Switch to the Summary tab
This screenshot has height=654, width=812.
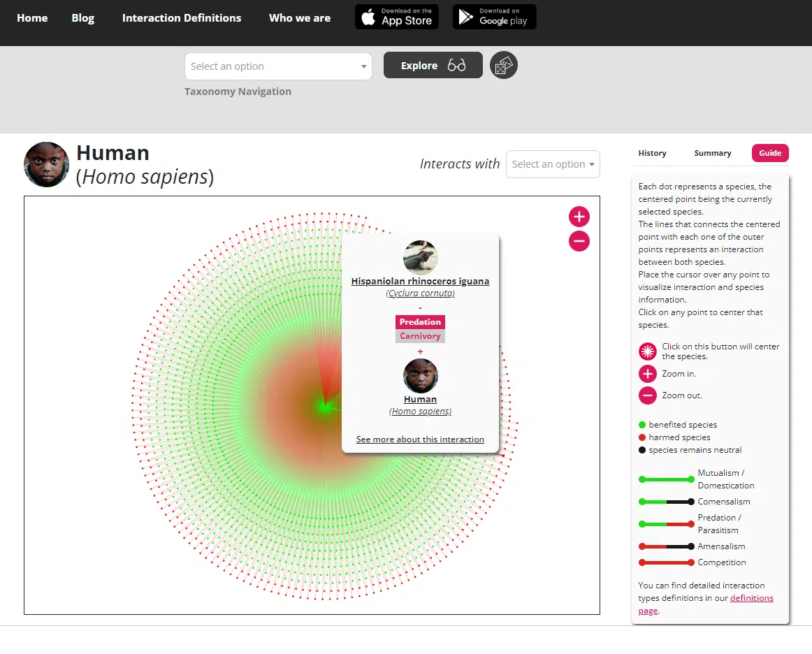pyautogui.click(x=712, y=153)
